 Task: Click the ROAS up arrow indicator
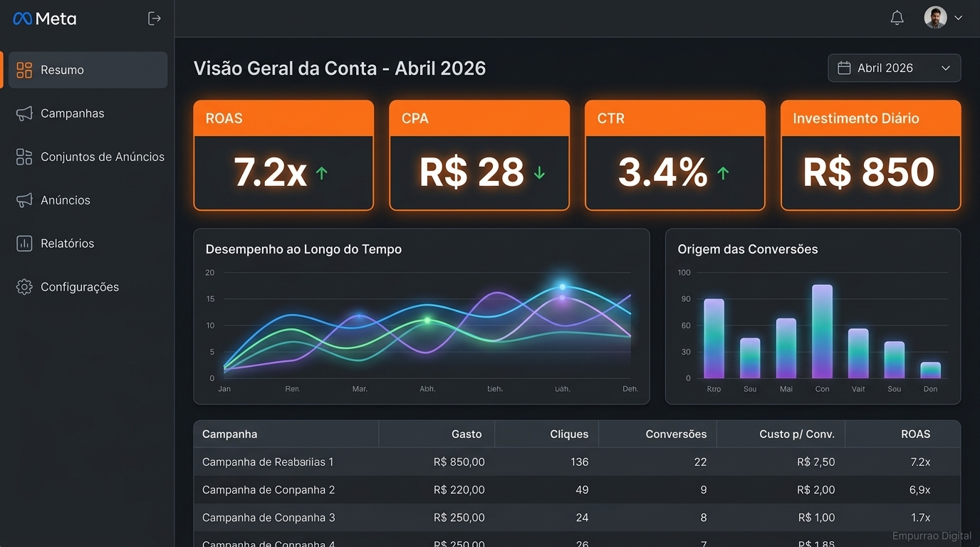(x=321, y=172)
